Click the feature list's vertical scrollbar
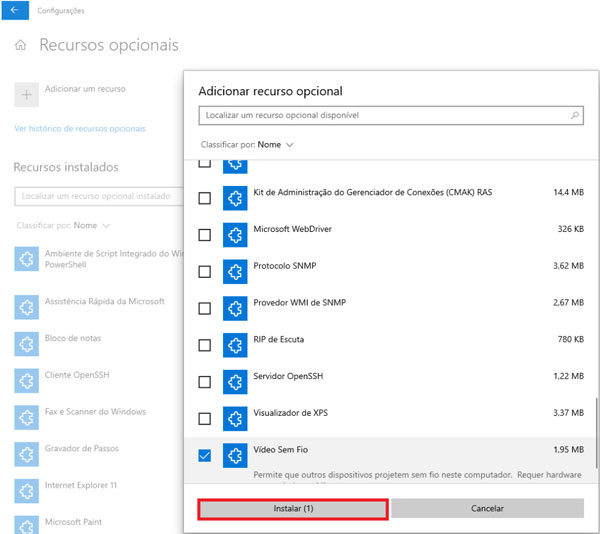 (596, 432)
